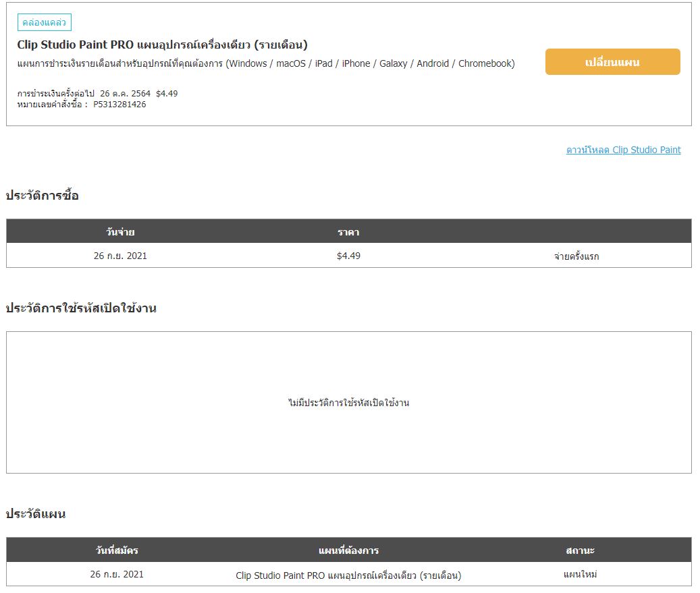Click the ประวัติแผน section heading
Image resolution: width=700 pixels, height=593 pixels.
pyautogui.click(x=35, y=513)
